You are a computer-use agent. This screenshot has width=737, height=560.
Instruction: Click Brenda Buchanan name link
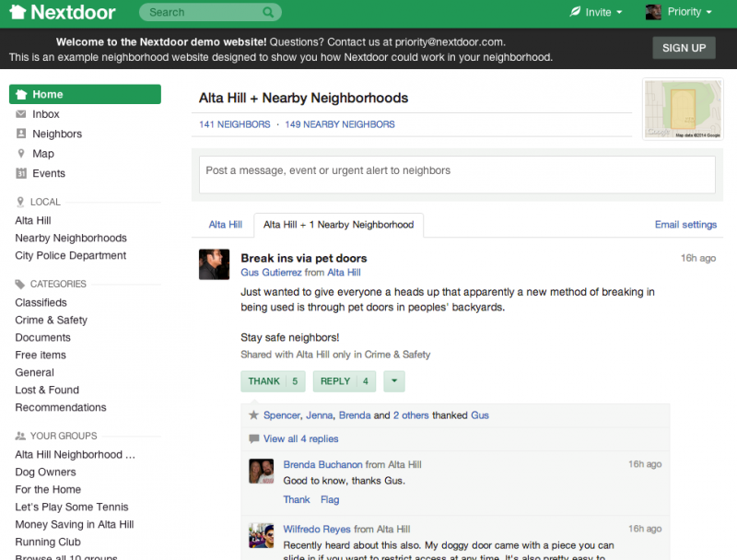tap(323, 464)
